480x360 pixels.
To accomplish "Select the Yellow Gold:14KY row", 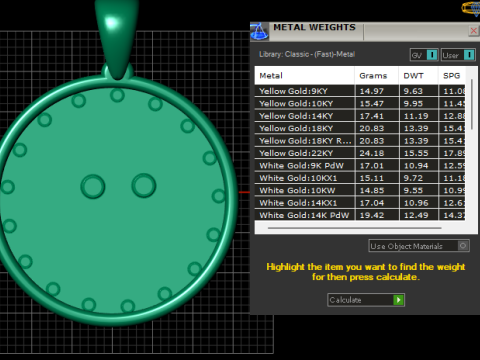I will coord(360,116).
